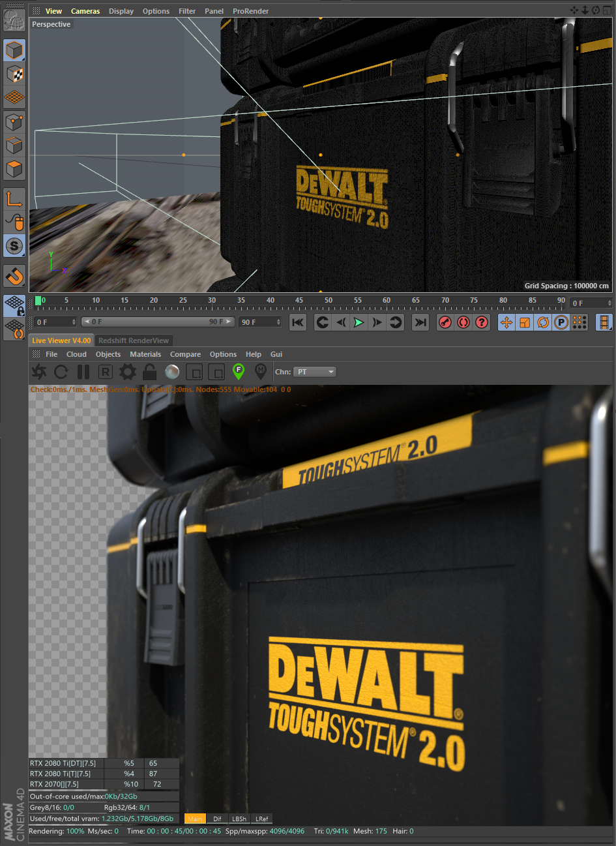This screenshot has width=616, height=846.
Task: Open the Live Viewer Materials menu
Action: click(145, 354)
